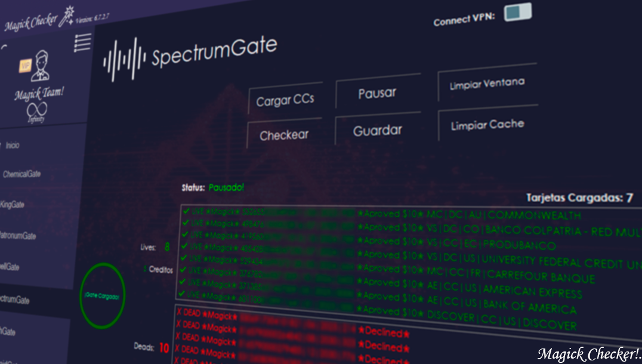Go to Inicio in the sidebar

[x=13, y=146]
